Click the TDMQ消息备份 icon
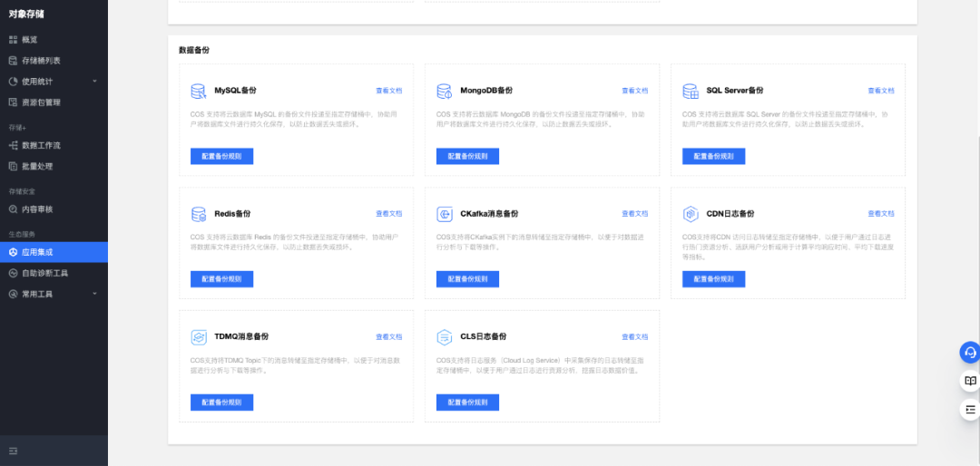This screenshot has height=466, width=980. click(198, 337)
